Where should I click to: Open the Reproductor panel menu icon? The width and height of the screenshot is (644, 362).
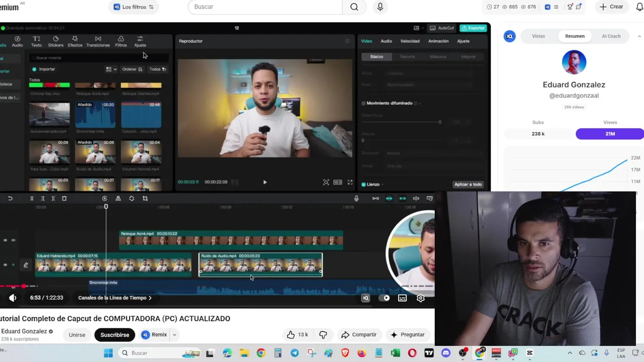[x=347, y=41]
